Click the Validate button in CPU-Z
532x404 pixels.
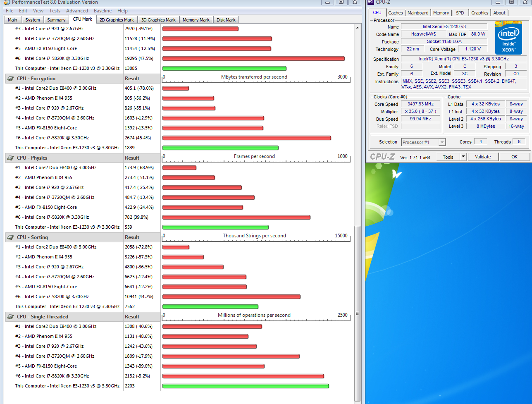point(483,157)
